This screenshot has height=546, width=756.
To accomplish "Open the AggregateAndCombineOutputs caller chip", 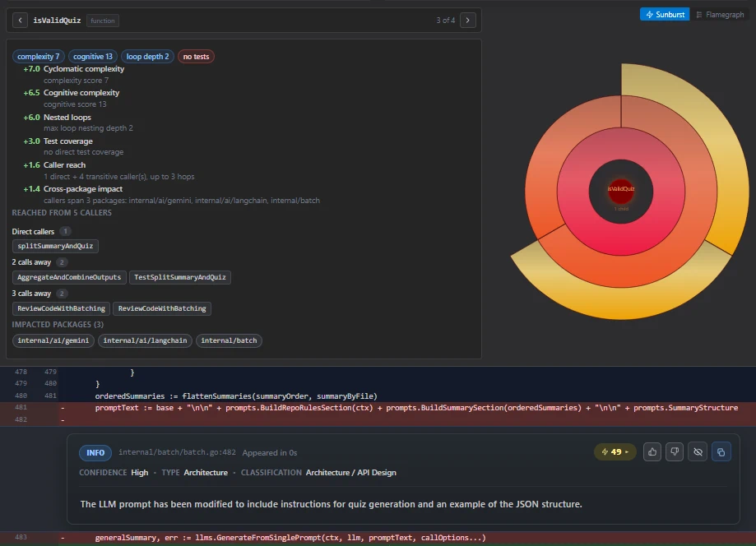I will click(69, 277).
